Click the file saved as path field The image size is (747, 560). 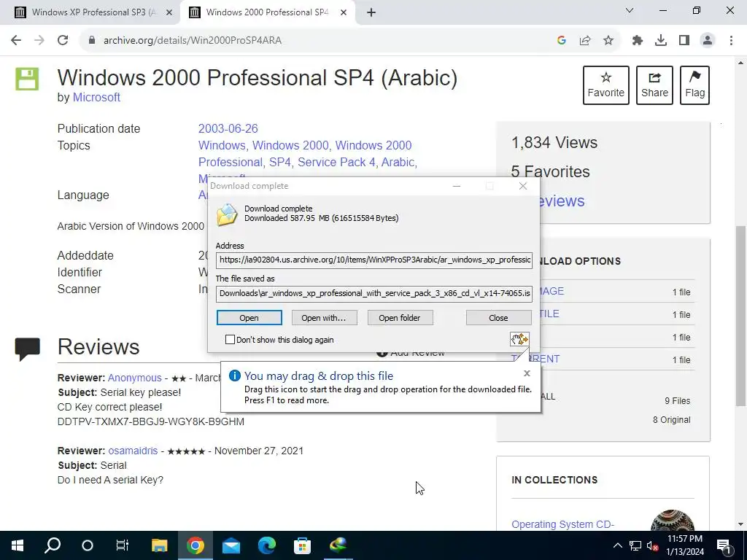pos(374,293)
